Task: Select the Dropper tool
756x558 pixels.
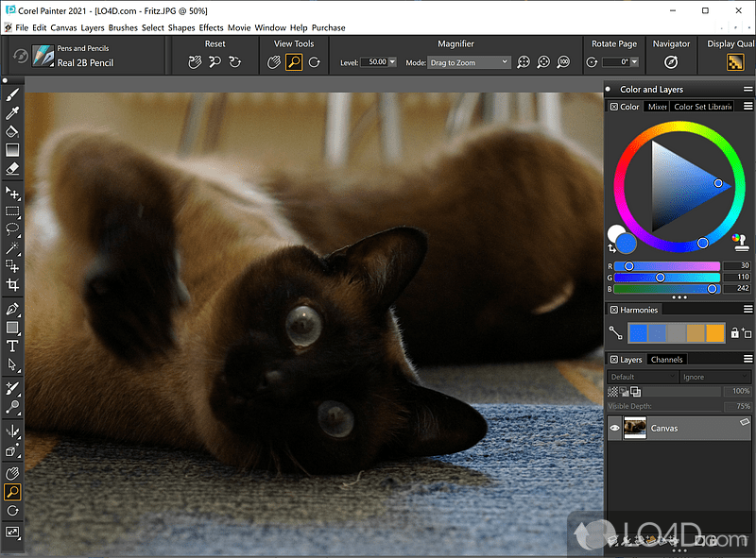Action: click(12, 112)
